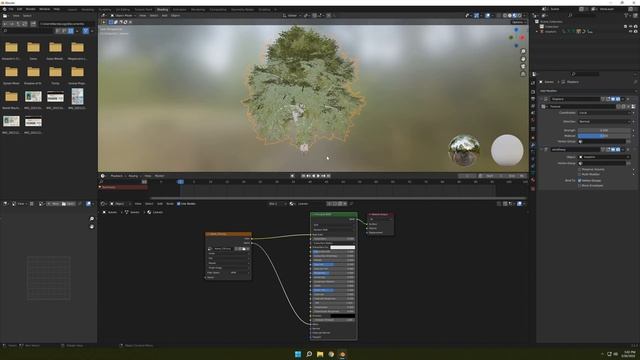Expand the object row in outliner
Viewport: 640px width, 360px height.
pyautogui.click(x=537, y=31)
